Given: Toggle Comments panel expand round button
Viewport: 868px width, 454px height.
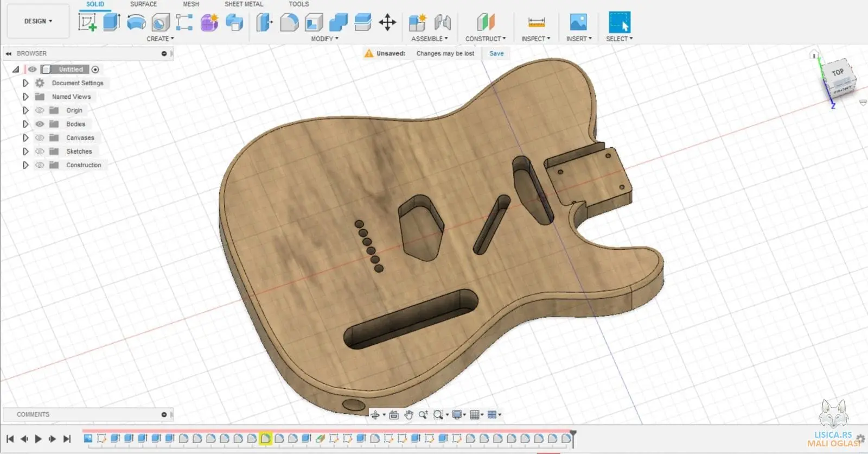Looking at the screenshot, I should click(x=164, y=414).
